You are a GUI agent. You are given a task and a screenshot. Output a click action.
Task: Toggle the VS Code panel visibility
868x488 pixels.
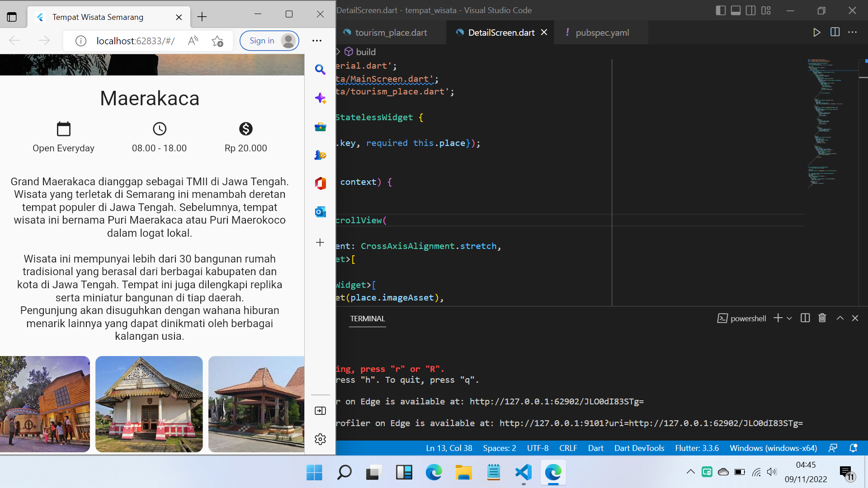coord(736,10)
